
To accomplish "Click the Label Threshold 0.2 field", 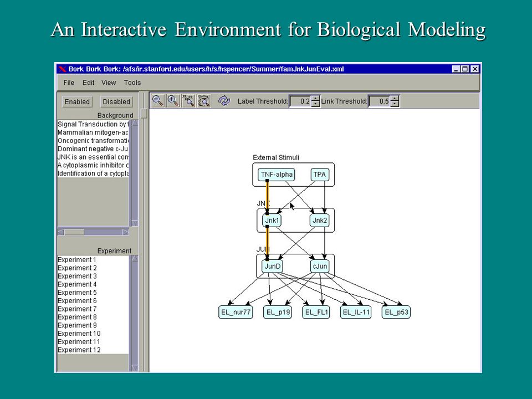I will (300, 101).
